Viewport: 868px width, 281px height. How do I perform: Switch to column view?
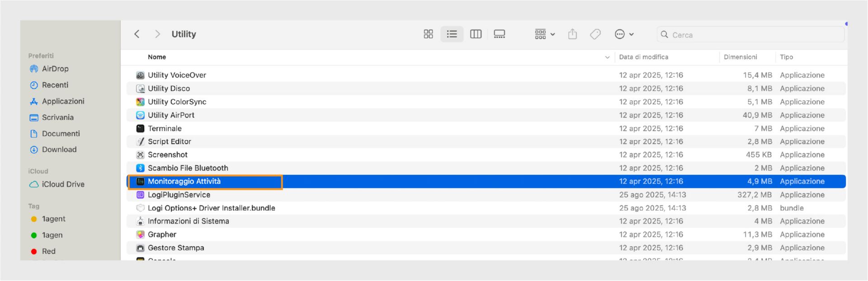point(476,34)
